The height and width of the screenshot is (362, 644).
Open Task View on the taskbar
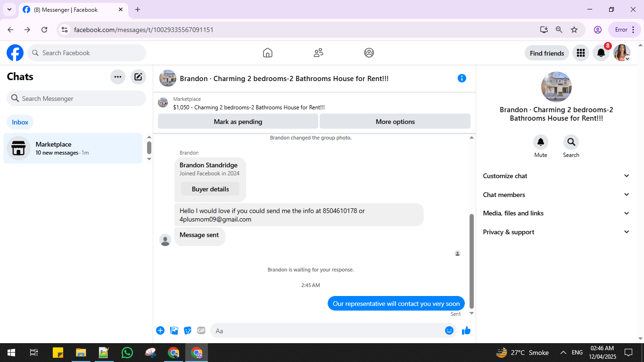coord(34,353)
